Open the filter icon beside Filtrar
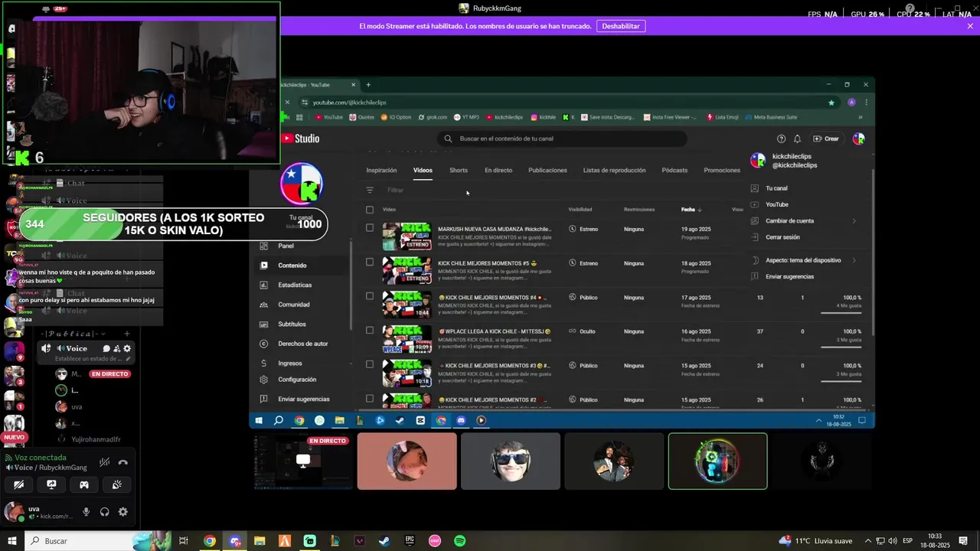 (x=370, y=190)
